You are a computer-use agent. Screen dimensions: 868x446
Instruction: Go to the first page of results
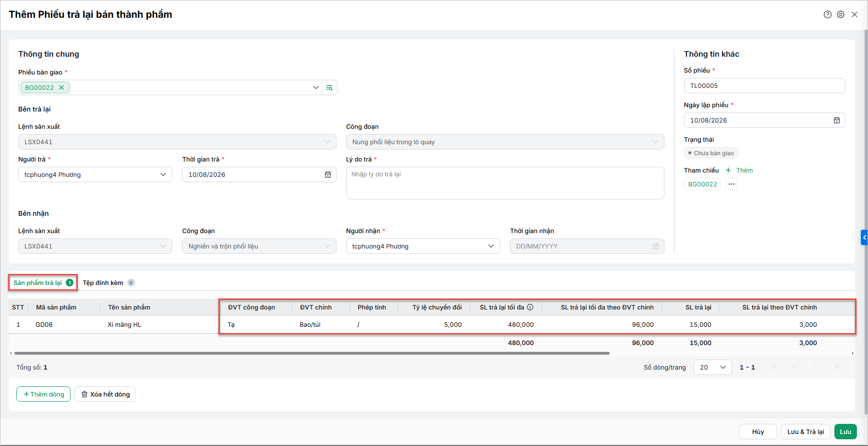click(774, 367)
